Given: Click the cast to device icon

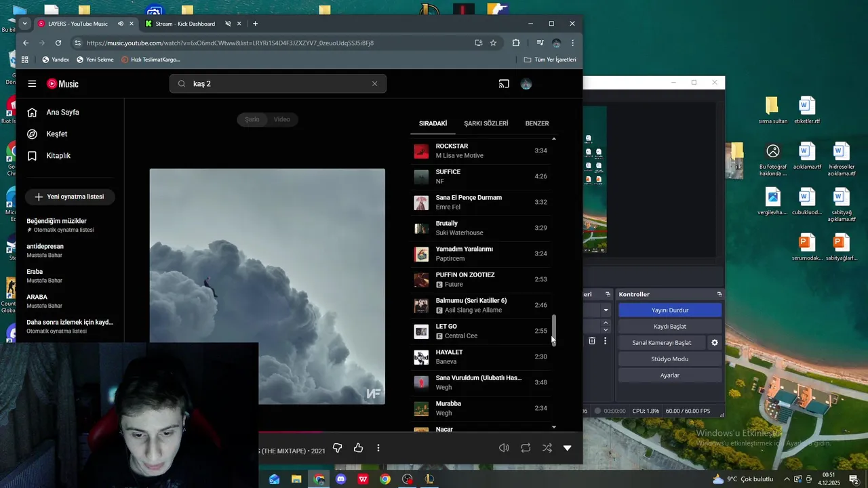Looking at the screenshot, I should 504,84.
